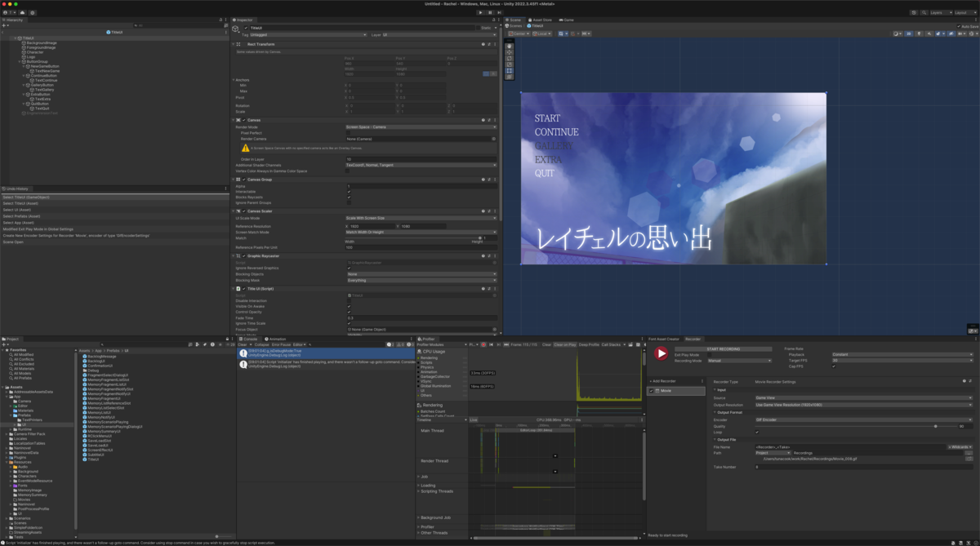Click the Pause button in top toolbar

(x=489, y=12)
